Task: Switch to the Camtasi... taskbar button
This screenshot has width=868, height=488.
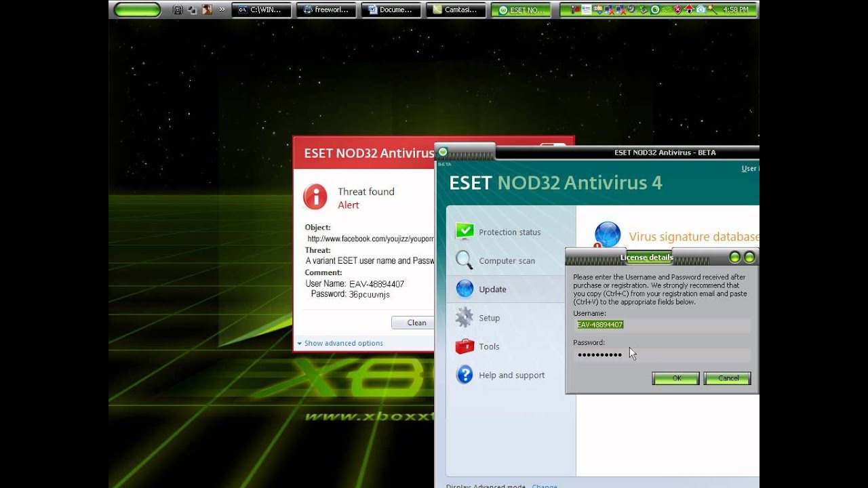Action: coord(456,9)
